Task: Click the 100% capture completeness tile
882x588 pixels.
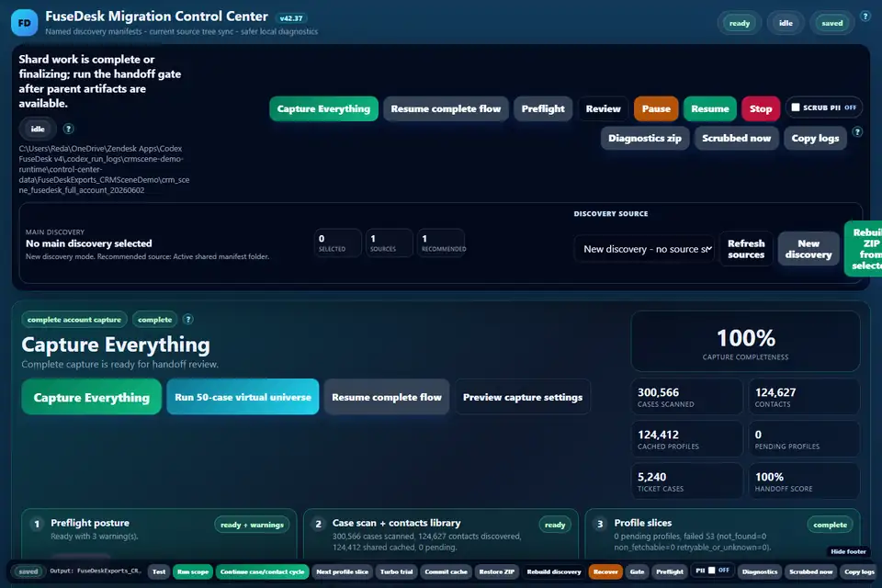Action: [x=745, y=342]
